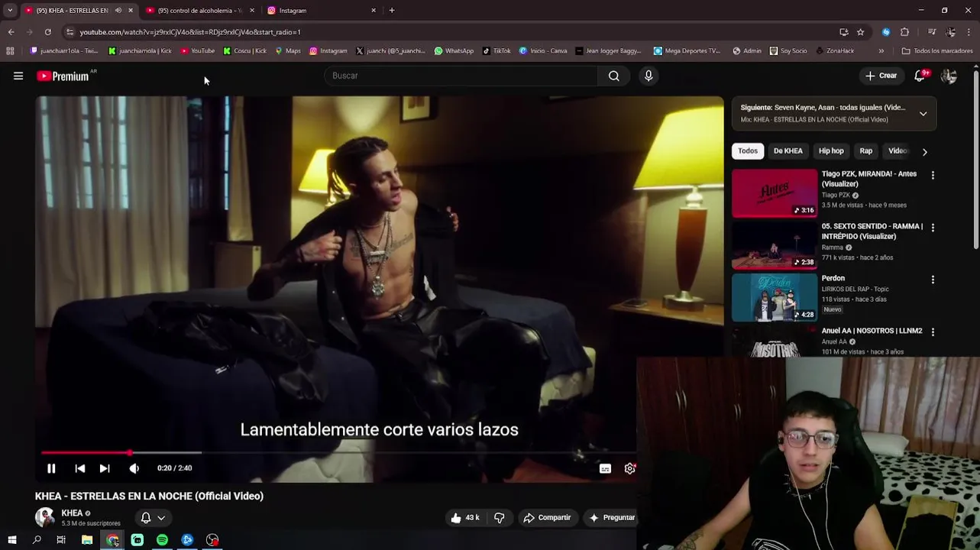The image size is (980, 550).
Task: Toggle subtitles with the captions icon
Action: [x=605, y=468]
